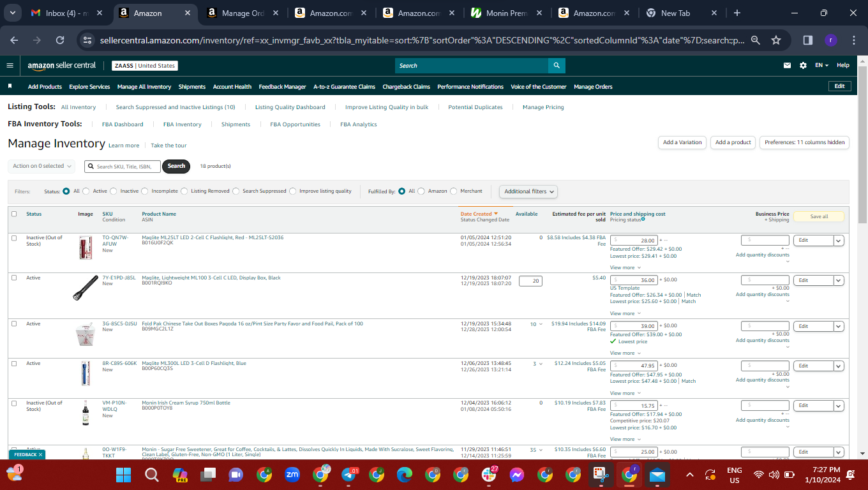Bookmark this page with the star icon

(x=776, y=40)
